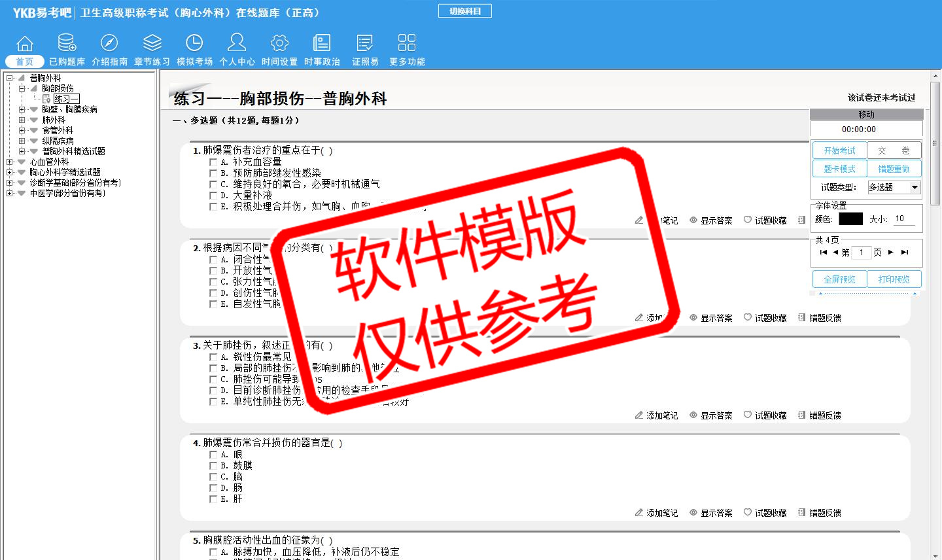Select the 首页 home tab
942x560 pixels.
25,61
